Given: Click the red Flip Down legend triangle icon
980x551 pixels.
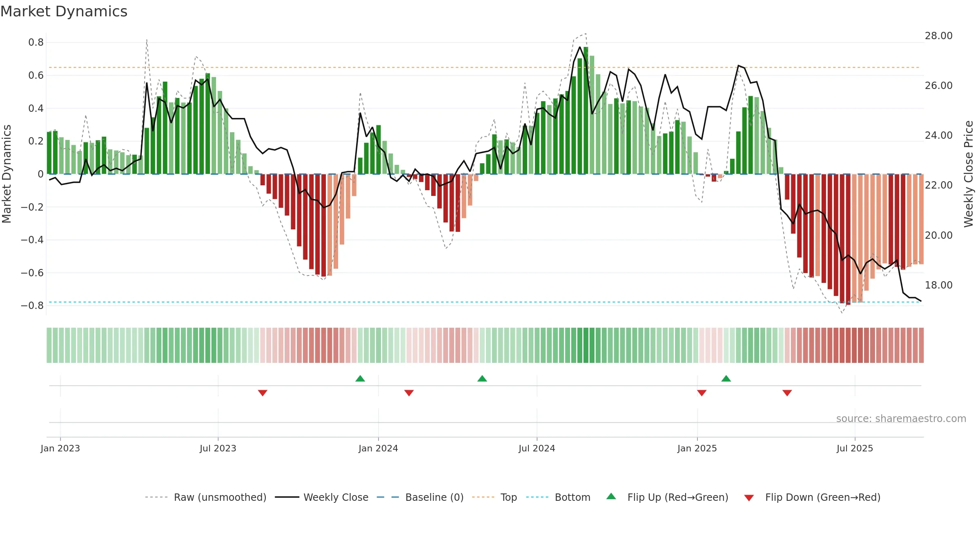Looking at the screenshot, I should tap(749, 498).
